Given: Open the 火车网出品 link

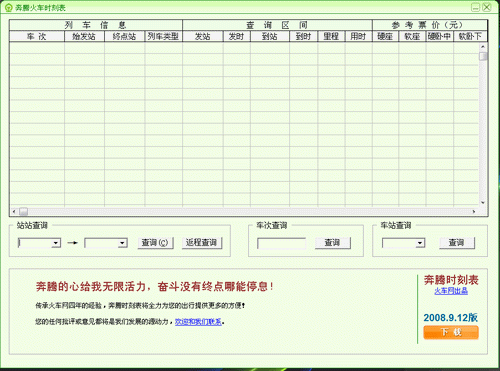Looking at the screenshot, I should point(451,291).
